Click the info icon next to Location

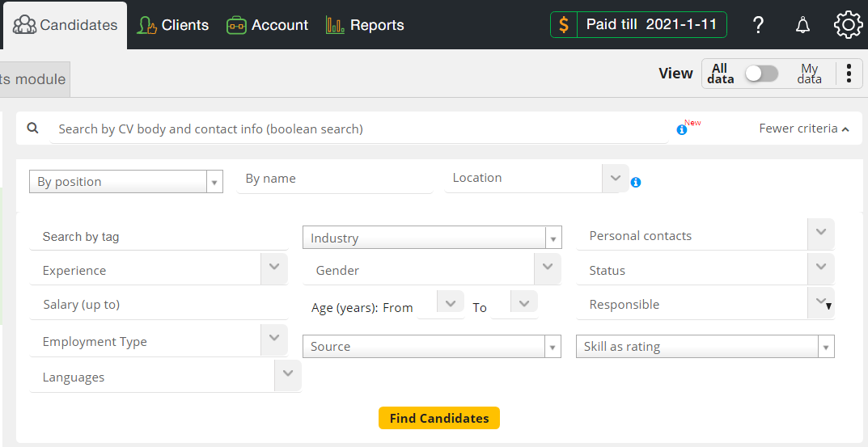pyautogui.click(x=636, y=182)
